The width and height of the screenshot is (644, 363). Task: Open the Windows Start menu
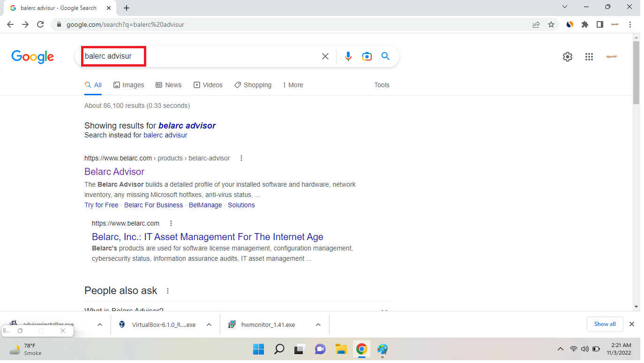click(258, 349)
